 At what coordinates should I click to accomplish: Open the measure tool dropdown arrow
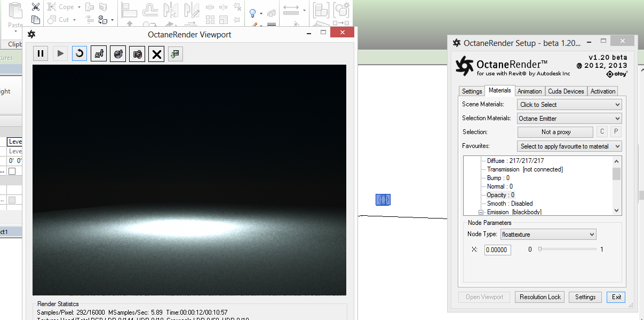[x=304, y=10]
